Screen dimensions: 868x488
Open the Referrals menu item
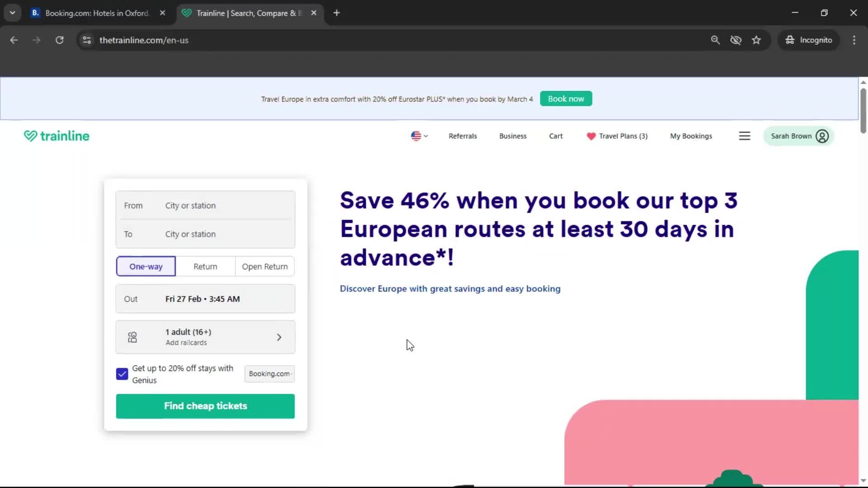(x=462, y=136)
